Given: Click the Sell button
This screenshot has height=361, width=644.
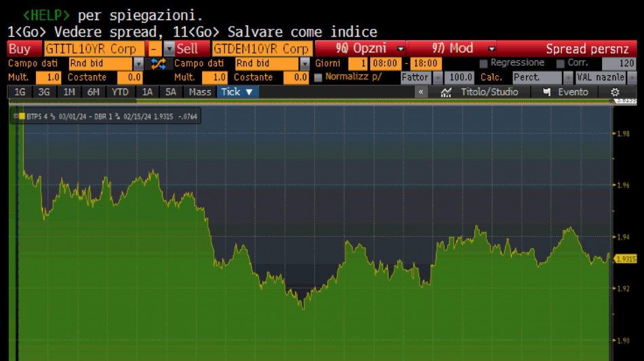Looking at the screenshot, I should click(x=193, y=49).
